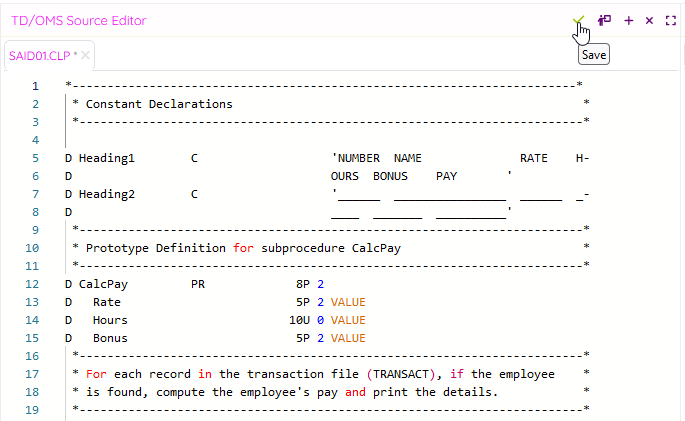Click on the Heading1 declaration

(x=106, y=158)
